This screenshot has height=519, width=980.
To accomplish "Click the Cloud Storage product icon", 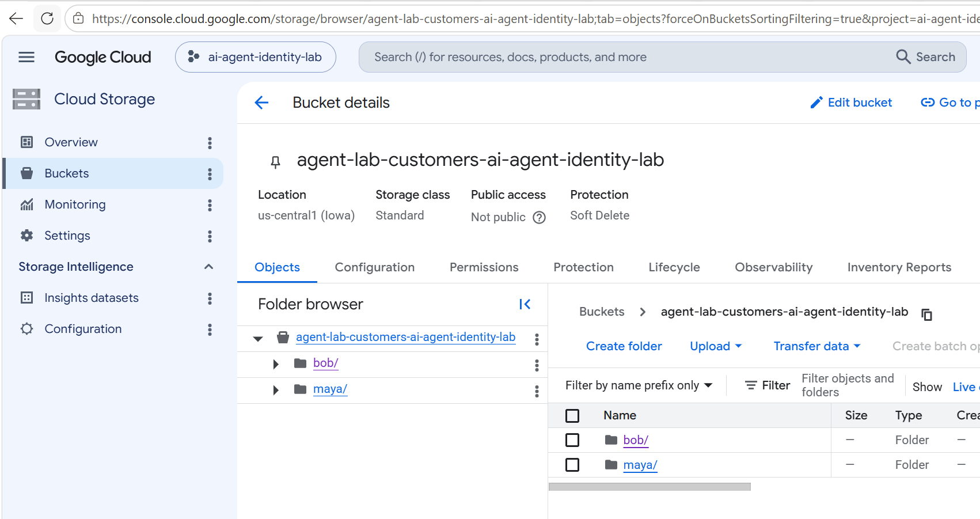I will pyautogui.click(x=26, y=99).
